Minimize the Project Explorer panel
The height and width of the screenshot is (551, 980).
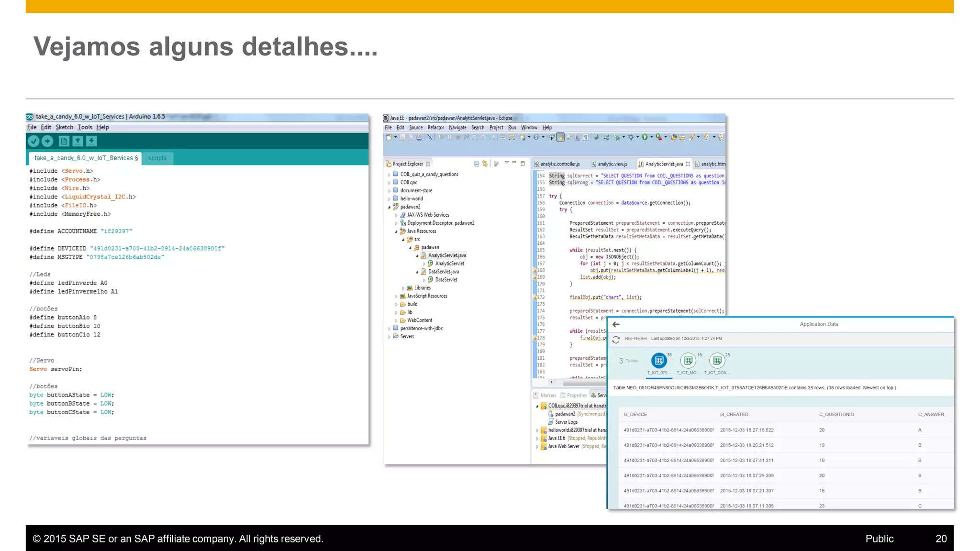click(x=514, y=163)
